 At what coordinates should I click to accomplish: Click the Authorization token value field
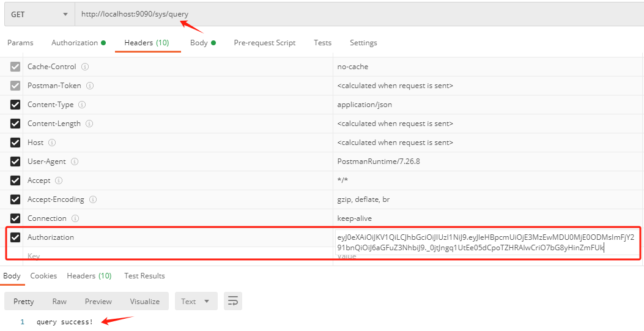tap(487, 242)
